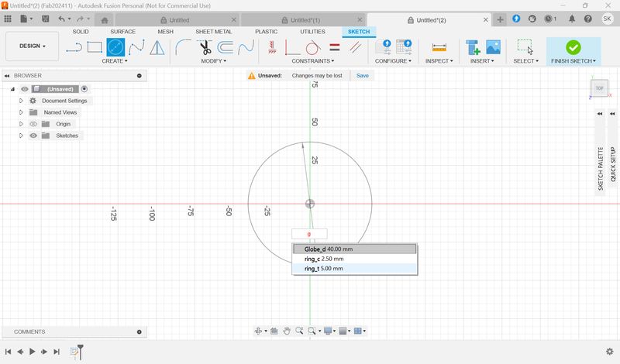Click the Save disk icon
The image size is (620, 364).
coord(46,19)
